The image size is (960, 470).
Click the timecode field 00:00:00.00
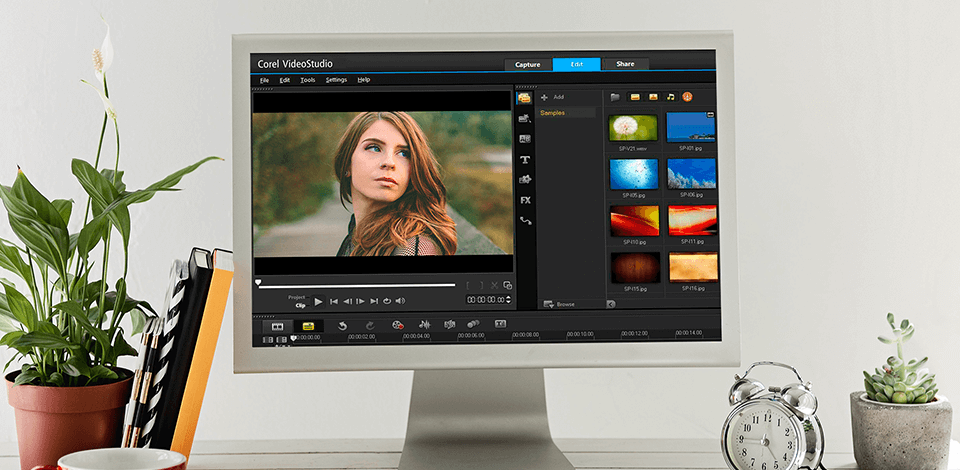[x=485, y=300]
